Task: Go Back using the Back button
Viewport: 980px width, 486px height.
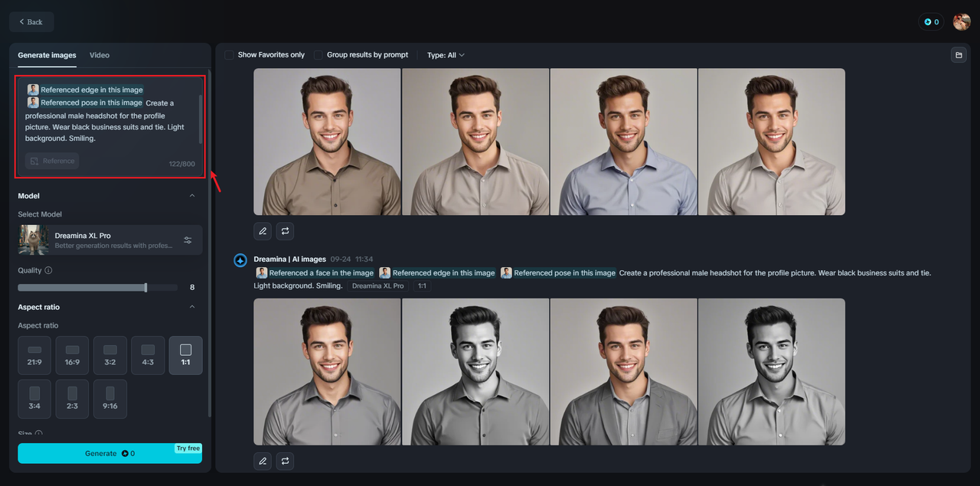Action: [x=31, y=22]
